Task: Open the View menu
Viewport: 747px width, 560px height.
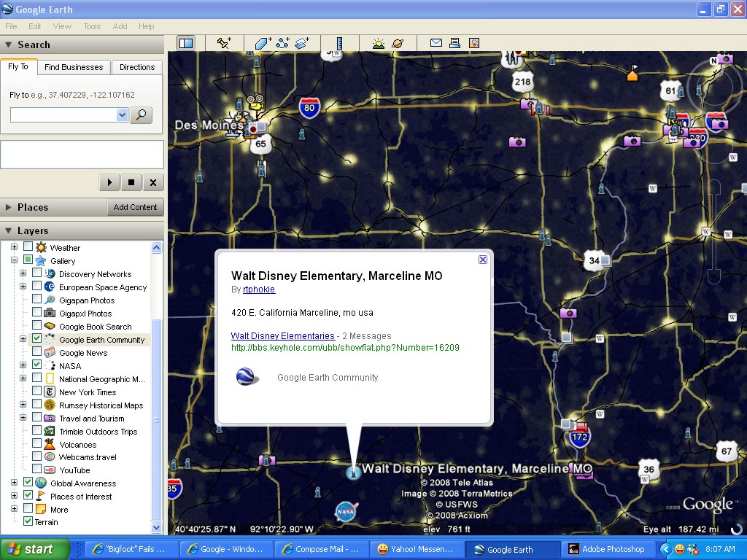Action: pyautogui.click(x=62, y=26)
